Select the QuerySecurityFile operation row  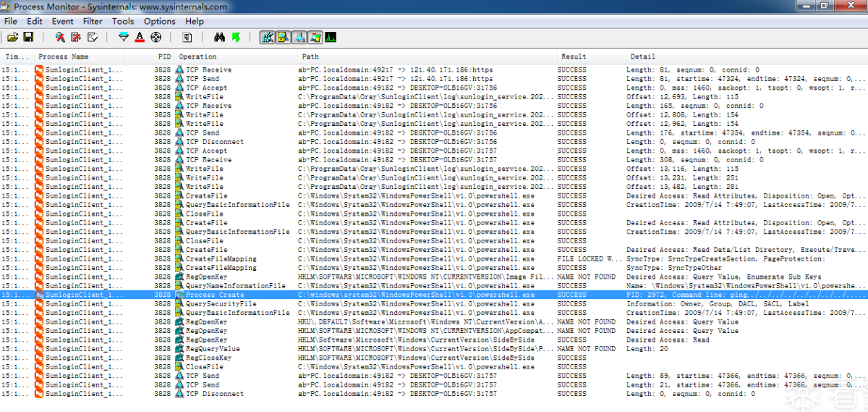pyautogui.click(x=434, y=304)
